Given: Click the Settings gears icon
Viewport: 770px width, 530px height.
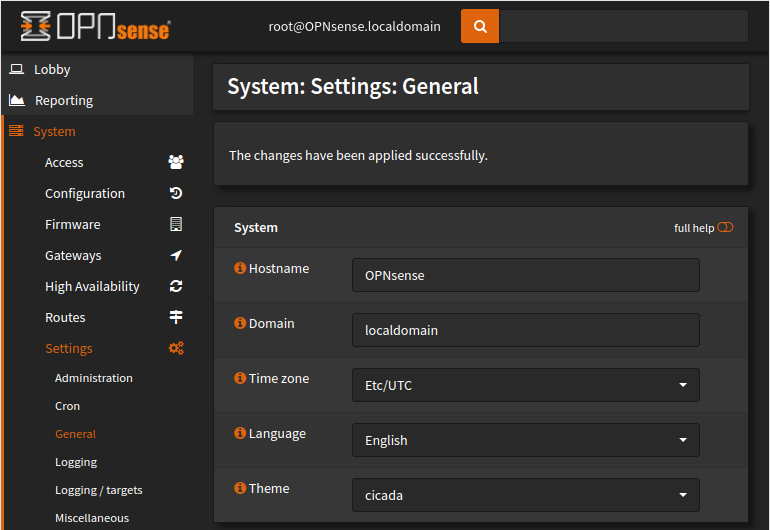Looking at the screenshot, I should (x=176, y=348).
